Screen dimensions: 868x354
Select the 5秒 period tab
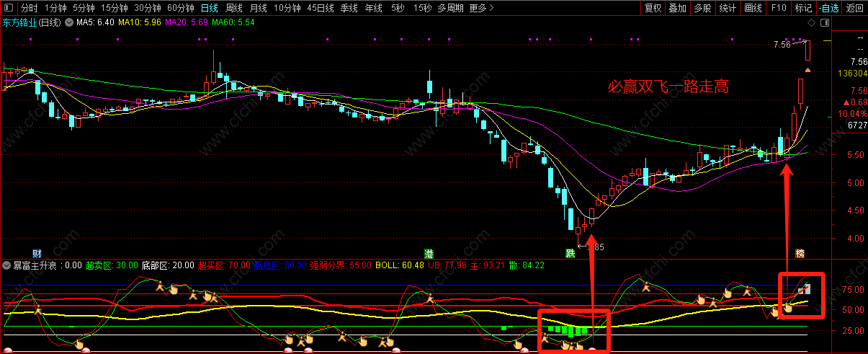tap(398, 9)
